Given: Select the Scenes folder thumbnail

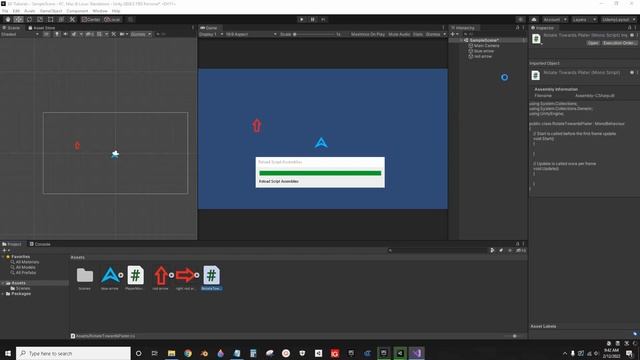Looking at the screenshot, I should [84, 275].
